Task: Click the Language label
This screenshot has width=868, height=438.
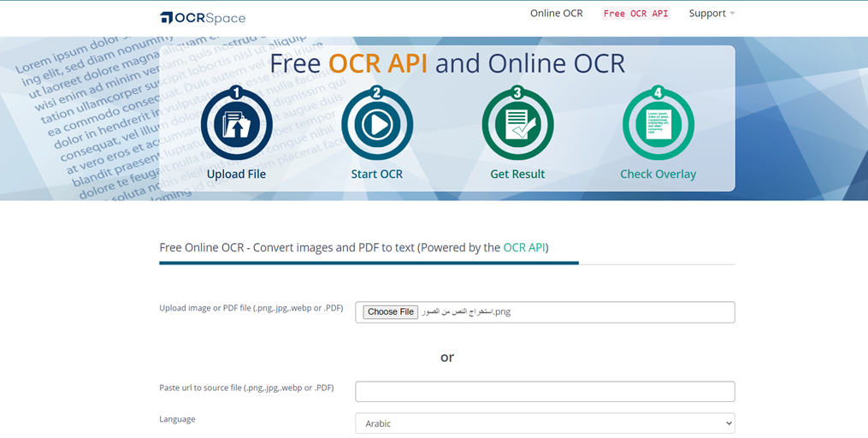Action: pos(177,419)
